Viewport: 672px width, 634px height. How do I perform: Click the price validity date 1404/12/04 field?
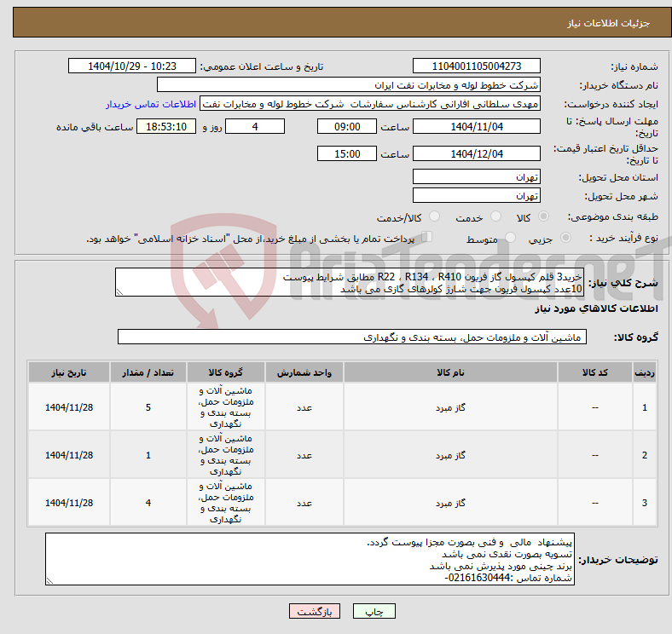coord(477,153)
